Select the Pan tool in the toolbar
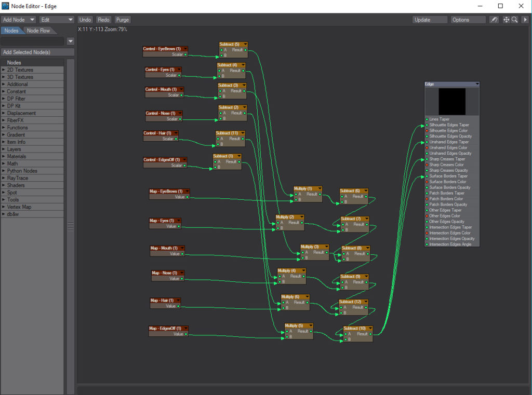532x395 pixels. [x=506, y=19]
